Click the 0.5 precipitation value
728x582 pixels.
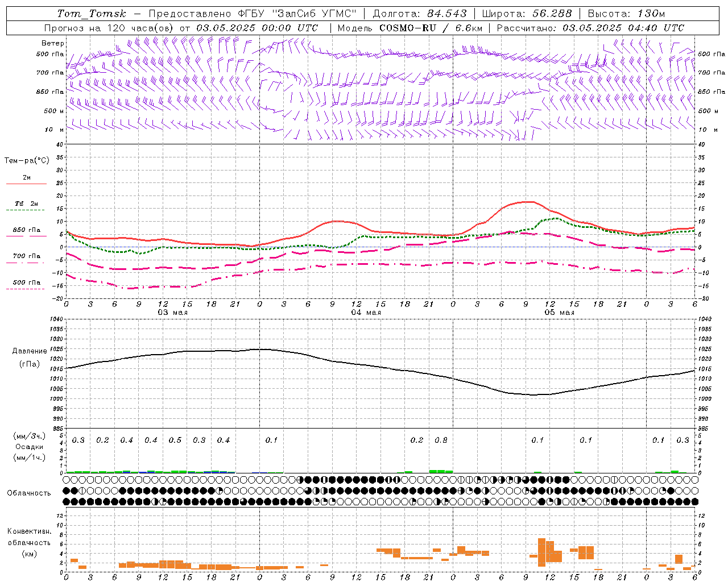point(175,440)
